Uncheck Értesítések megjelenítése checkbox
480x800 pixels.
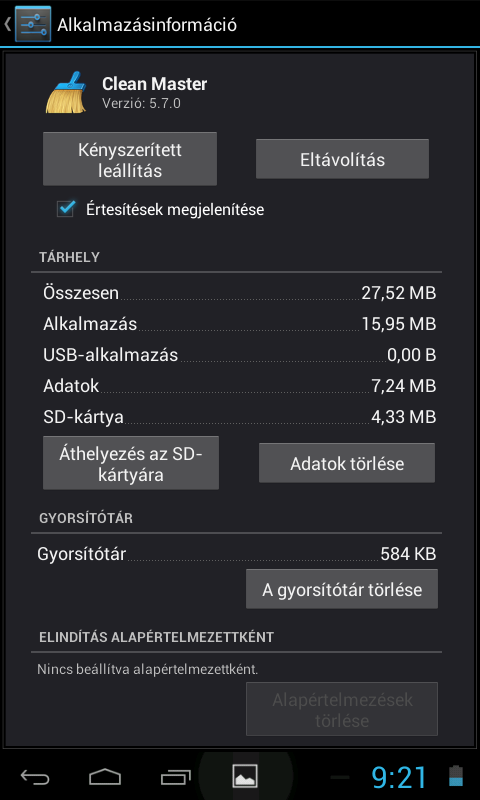point(66,209)
